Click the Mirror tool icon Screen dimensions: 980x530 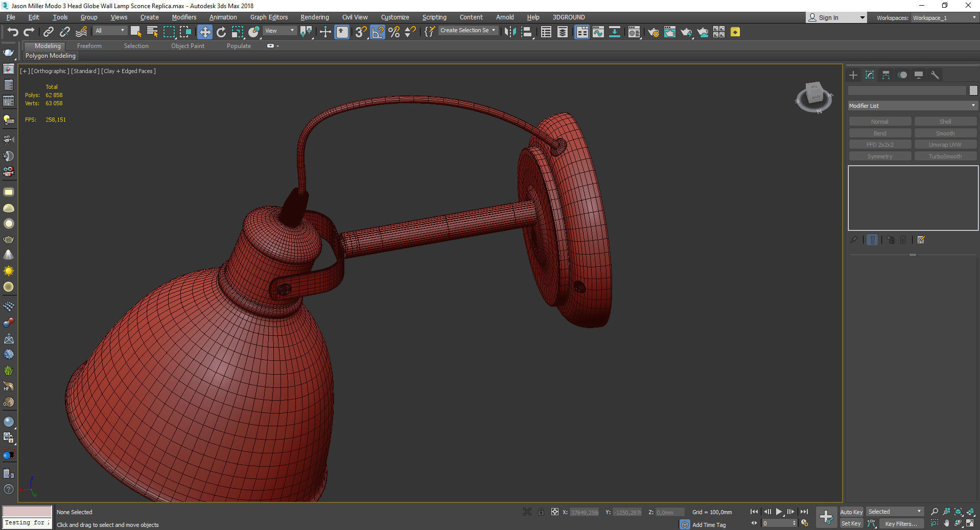coord(509,32)
